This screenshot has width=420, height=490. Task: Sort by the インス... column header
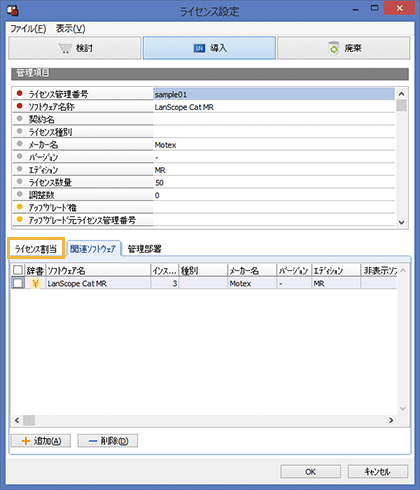[165, 270]
